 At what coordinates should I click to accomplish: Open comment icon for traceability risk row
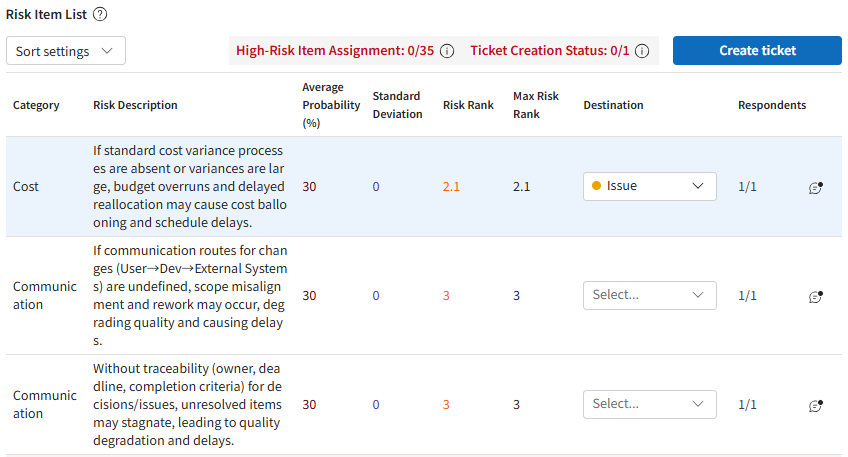tap(815, 405)
